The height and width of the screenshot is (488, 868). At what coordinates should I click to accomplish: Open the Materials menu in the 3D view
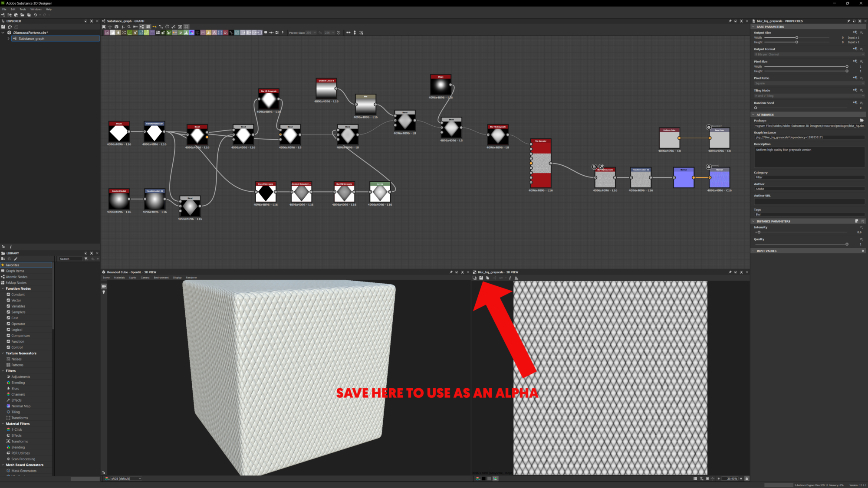[119, 278]
